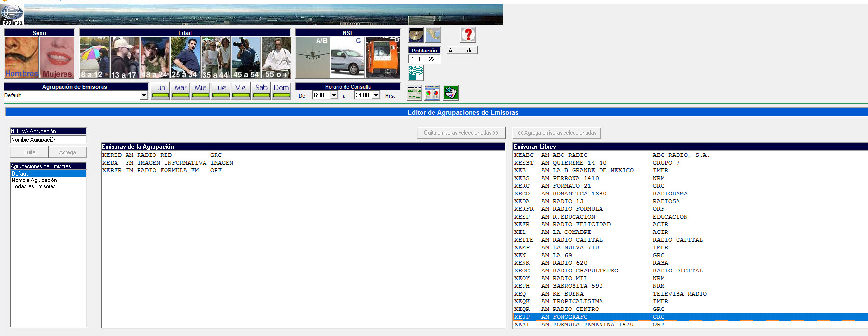This screenshot has width=868, height=336.
Task: Toggle the age group 18 a 24
Action: click(155, 57)
